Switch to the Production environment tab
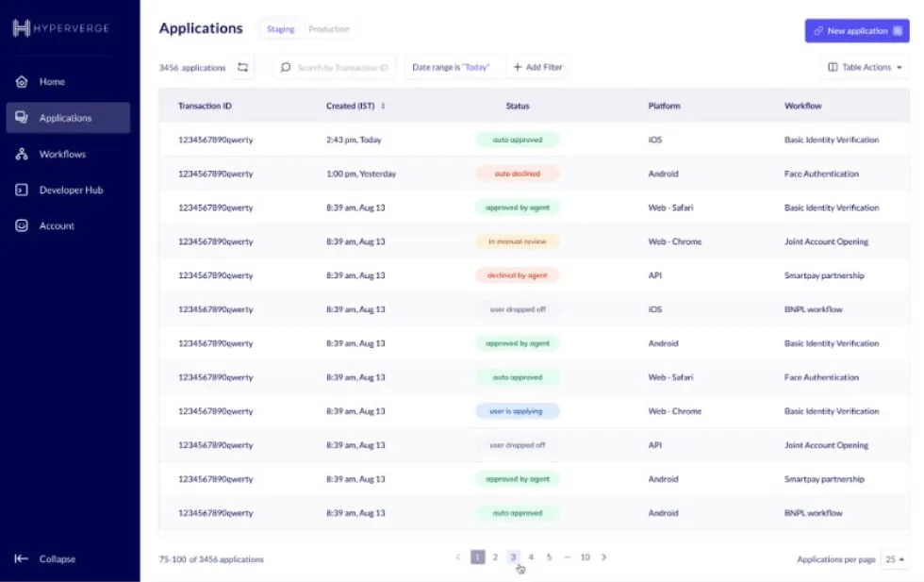The height and width of the screenshot is (582, 924). [x=329, y=29]
